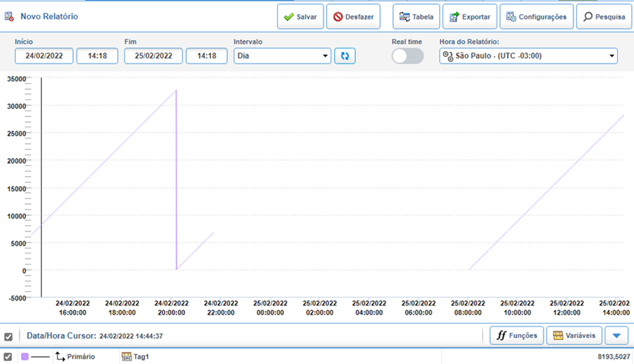Click the Tag1 variable name

[141, 357]
